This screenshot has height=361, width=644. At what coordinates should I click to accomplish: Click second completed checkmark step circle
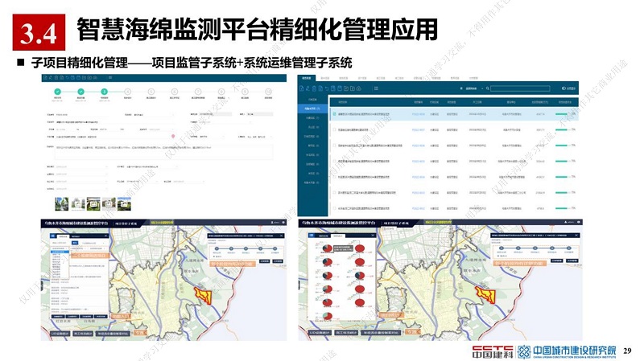[81, 92]
